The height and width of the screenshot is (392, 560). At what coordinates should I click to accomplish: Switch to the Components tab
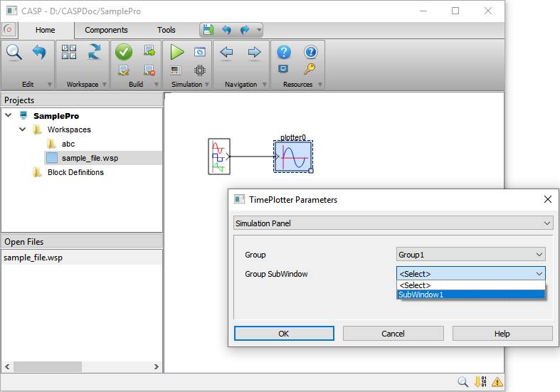pos(106,30)
